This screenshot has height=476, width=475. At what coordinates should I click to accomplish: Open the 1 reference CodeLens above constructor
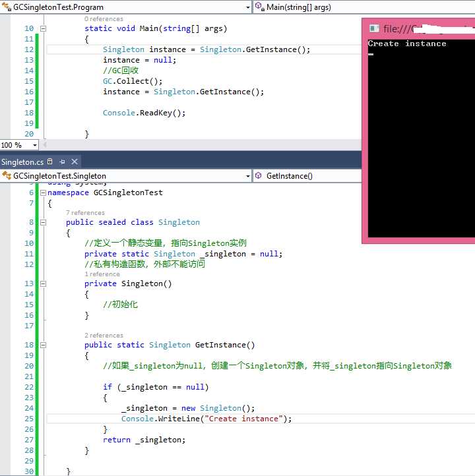coord(102,274)
